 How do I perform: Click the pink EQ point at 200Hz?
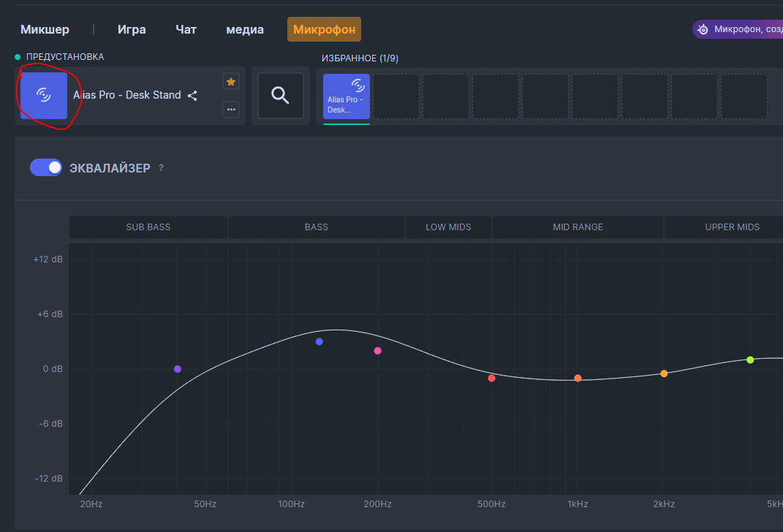(x=377, y=351)
